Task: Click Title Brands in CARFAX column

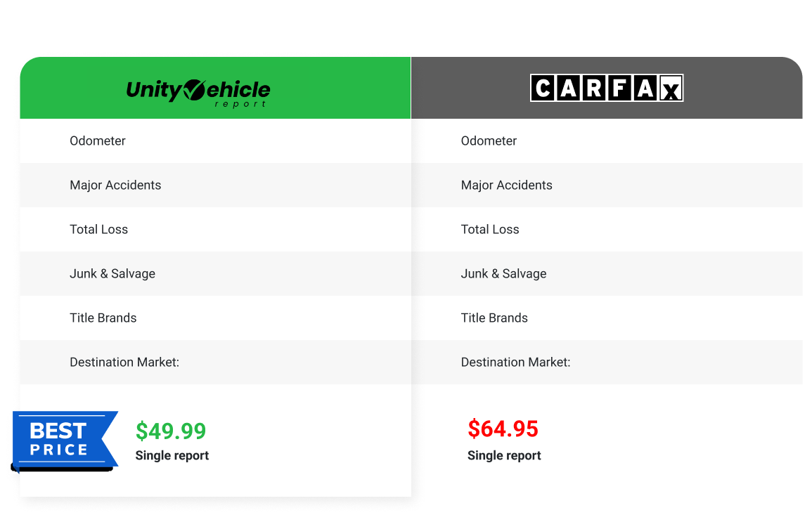Action: click(x=494, y=318)
